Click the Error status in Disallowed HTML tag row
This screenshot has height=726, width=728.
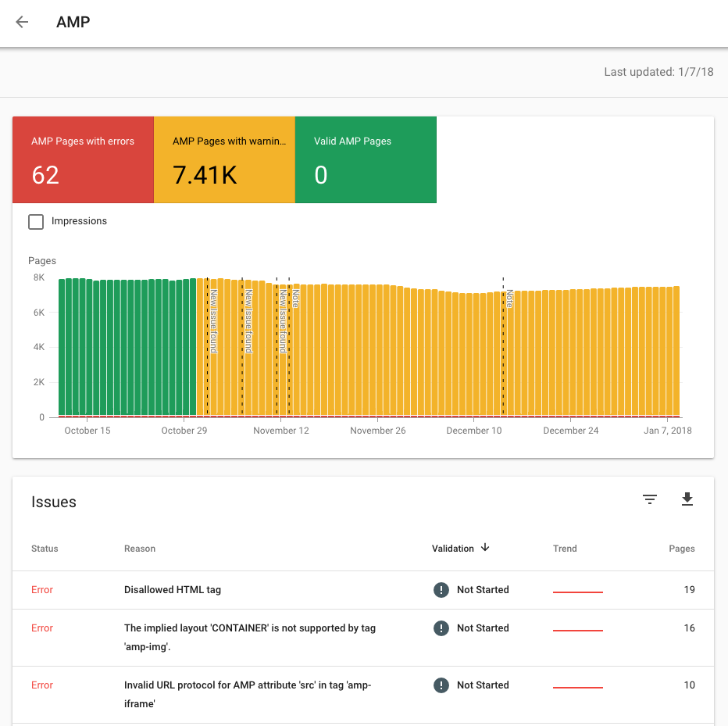42,590
